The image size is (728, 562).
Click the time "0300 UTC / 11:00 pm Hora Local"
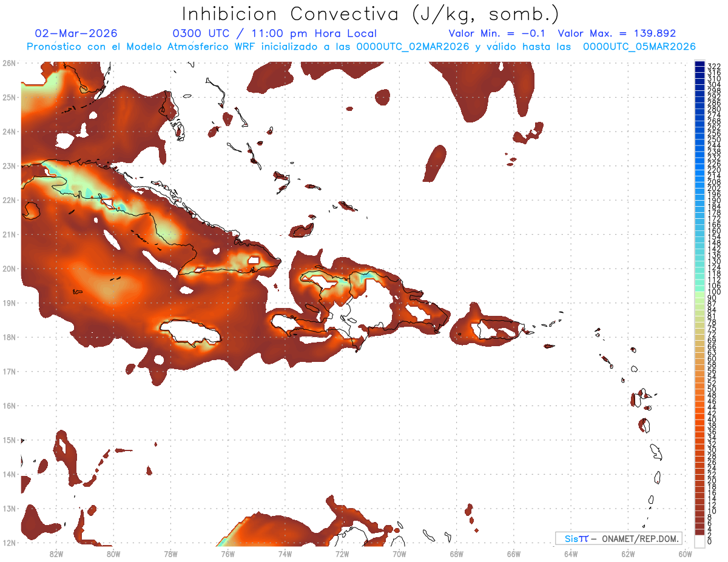pos(275,33)
